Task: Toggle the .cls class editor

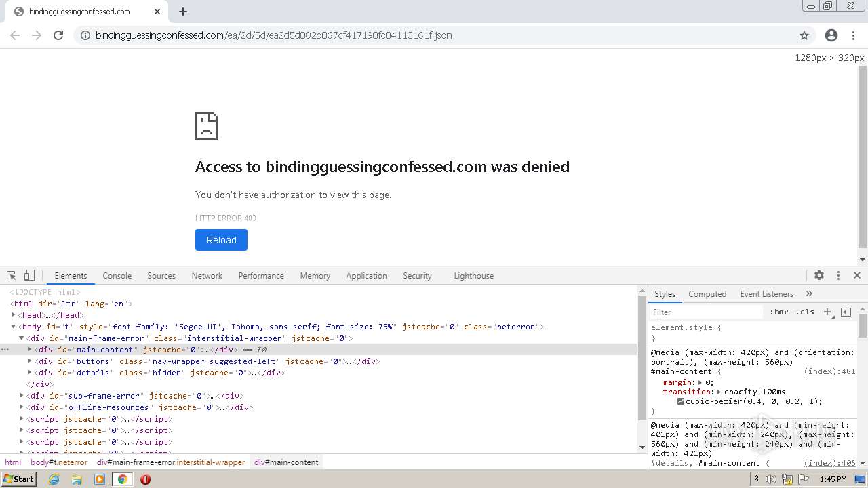Action: coord(805,312)
